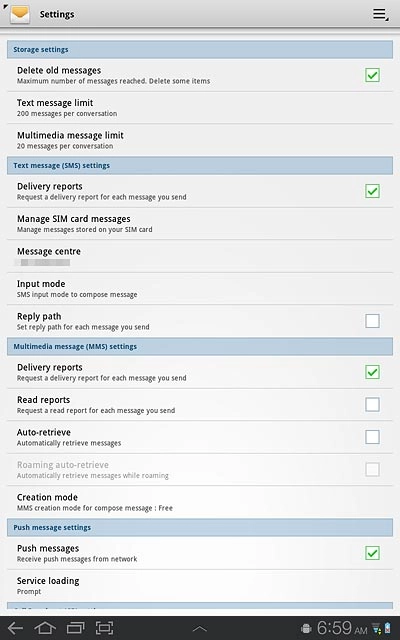Disable the Push messages checkbox

click(372, 553)
